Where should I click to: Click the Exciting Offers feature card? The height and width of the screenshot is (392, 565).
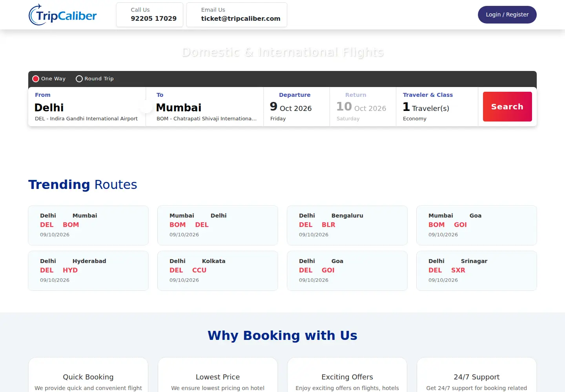click(347, 375)
